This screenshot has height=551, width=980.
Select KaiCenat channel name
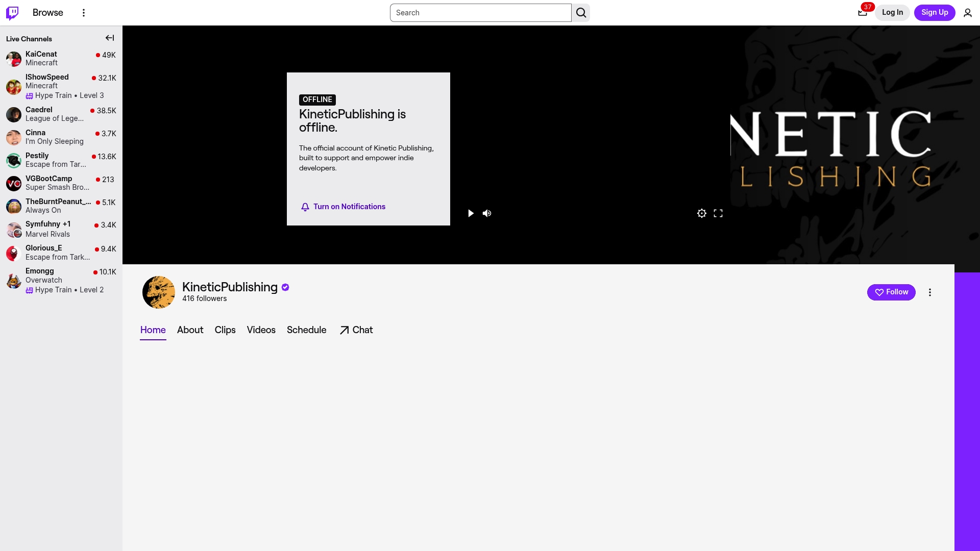pyautogui.click(x=41, y=54)
